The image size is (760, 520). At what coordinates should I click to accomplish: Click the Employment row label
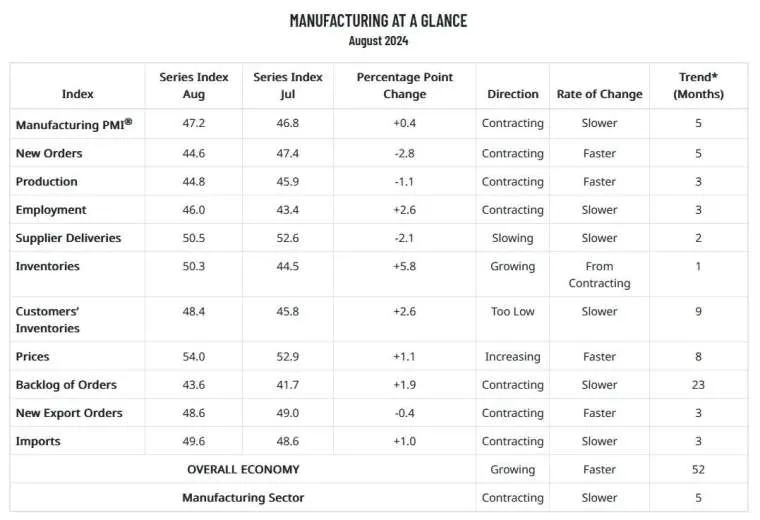[51, 210]
